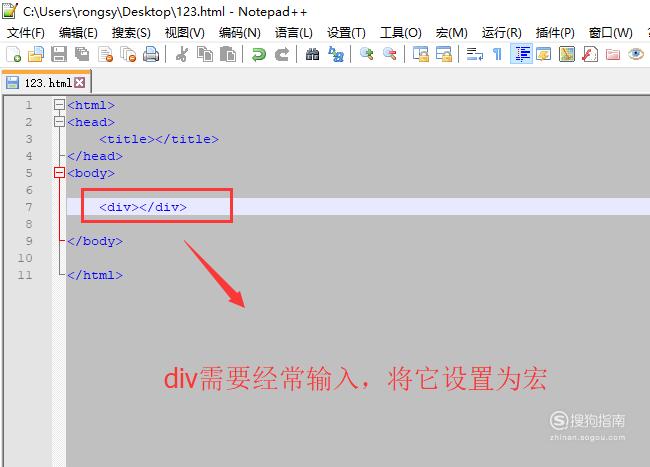This screenshot has height=467, width=650.
Task: Collapse the body fold on line 5
Action: (x=59, y=172)
